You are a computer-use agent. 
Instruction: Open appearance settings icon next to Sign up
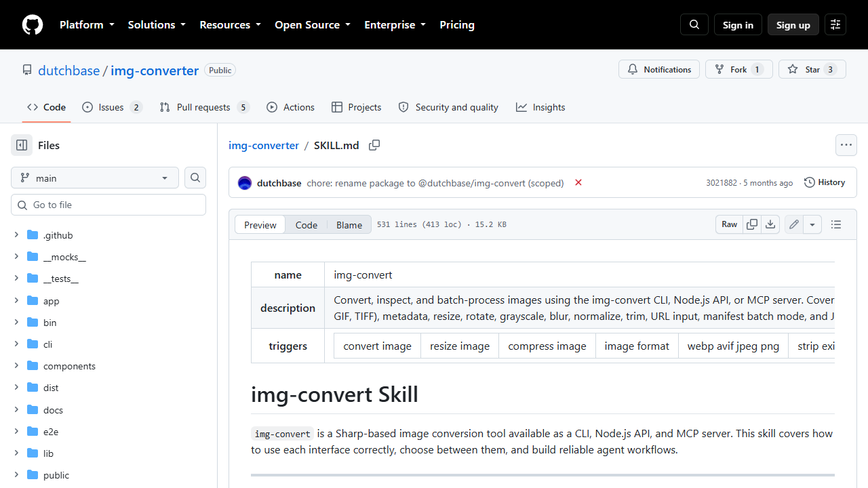click(835, 24)
